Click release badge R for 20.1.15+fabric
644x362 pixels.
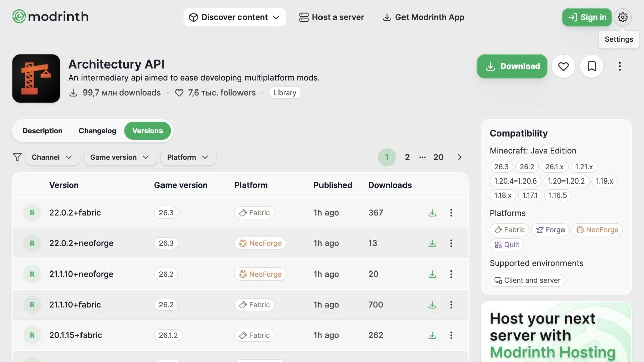(x=32, y=335)
